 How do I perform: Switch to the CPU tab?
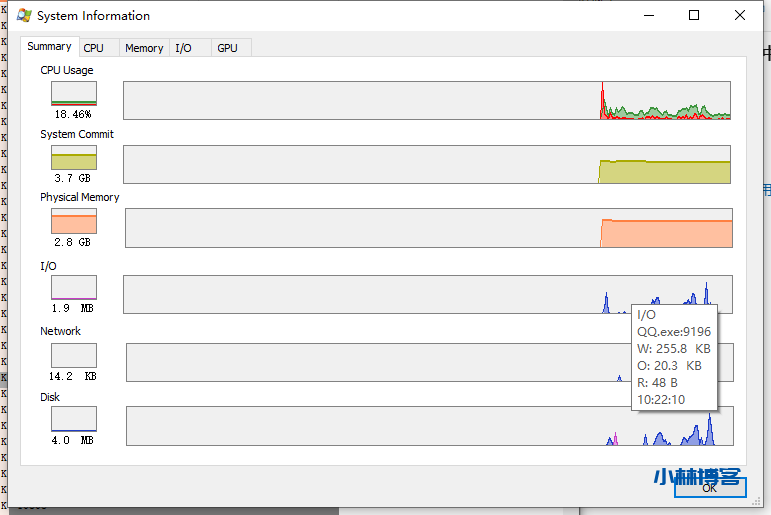click(x=94, y=48)
